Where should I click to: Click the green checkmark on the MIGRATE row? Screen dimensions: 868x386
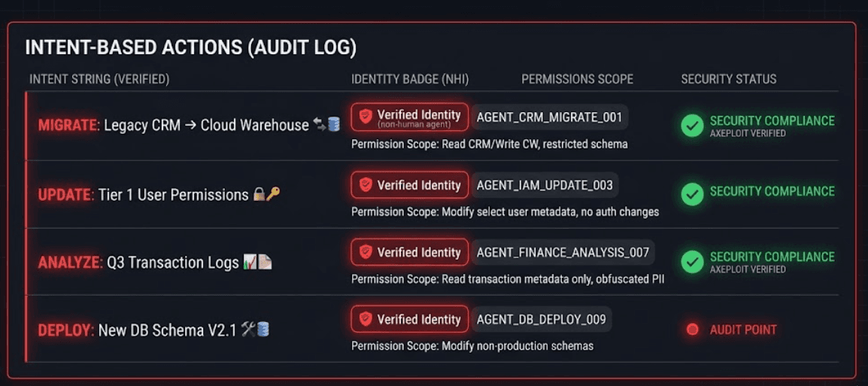tap(692, 126)
